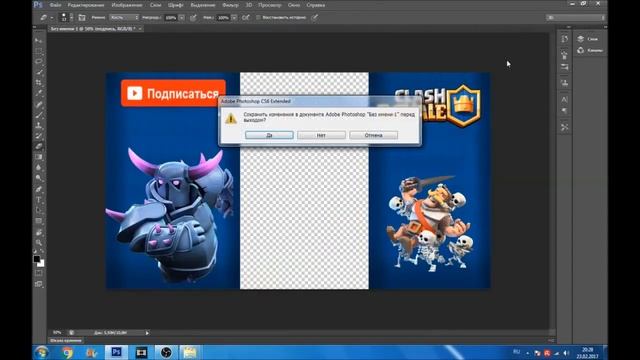Open the Channels (Каналы) panel
This screenshot has width=640, height=360.
click(590, 50)
